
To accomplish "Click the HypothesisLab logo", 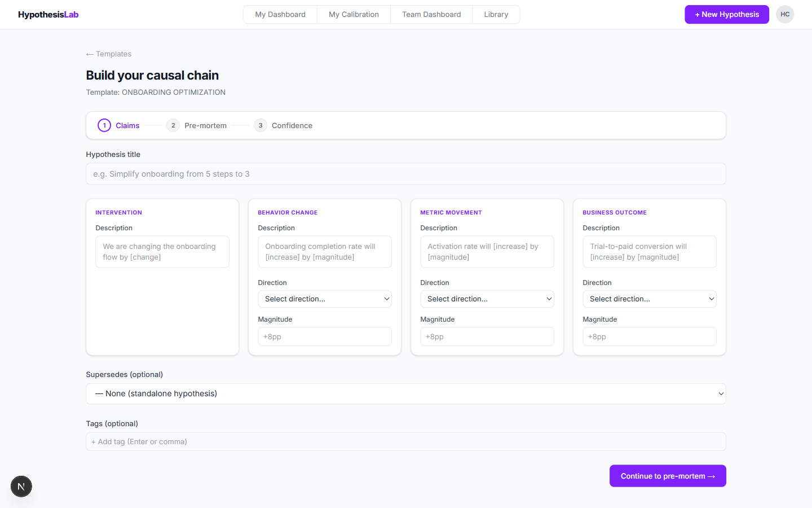I will 48,15.
